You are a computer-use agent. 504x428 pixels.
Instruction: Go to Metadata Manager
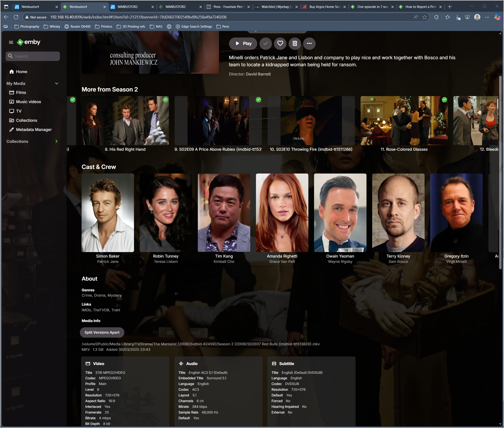[34, 130]
